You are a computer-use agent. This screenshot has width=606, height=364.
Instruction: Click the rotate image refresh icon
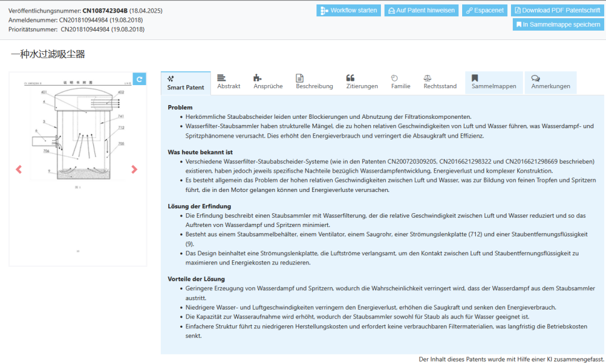tap(139, 79)
